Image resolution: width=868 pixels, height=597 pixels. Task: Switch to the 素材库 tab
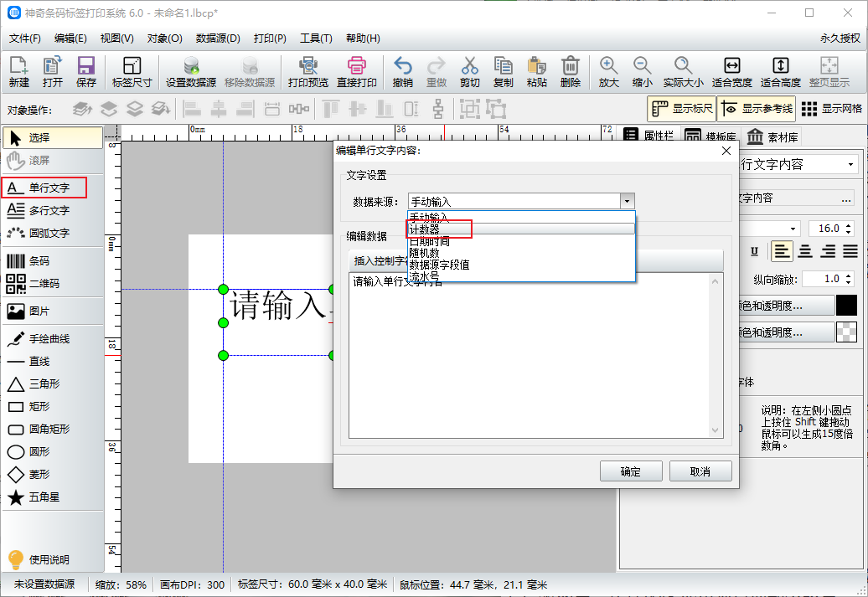772,137
